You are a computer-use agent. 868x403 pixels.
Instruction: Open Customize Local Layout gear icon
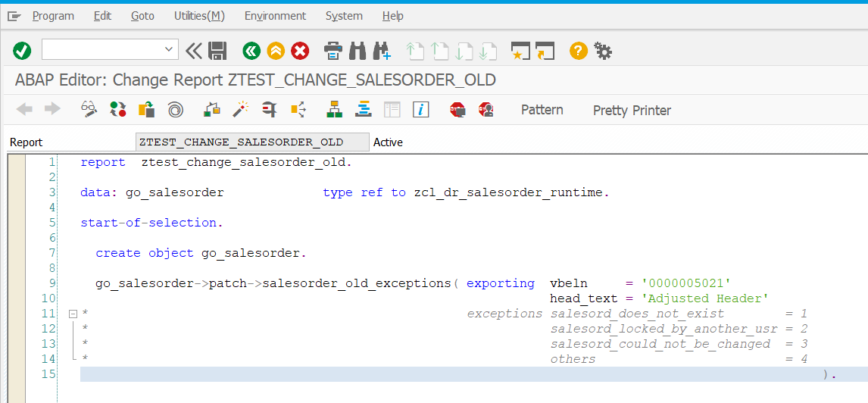602,51
